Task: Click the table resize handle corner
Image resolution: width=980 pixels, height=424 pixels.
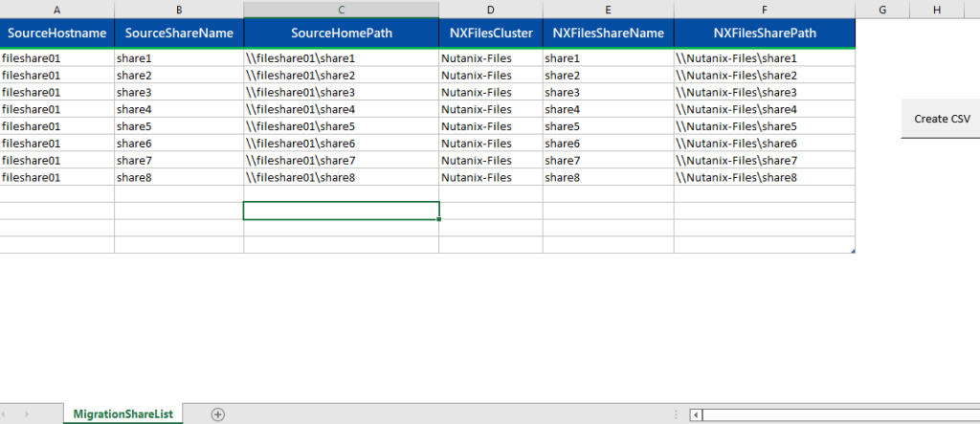Action: pos(853,251)
